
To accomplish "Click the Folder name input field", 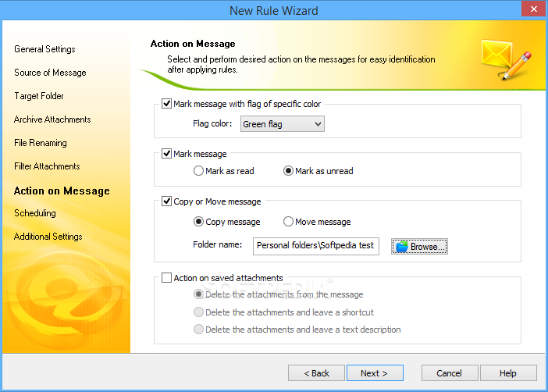I will pyautogui.click(x=316, y=246).
